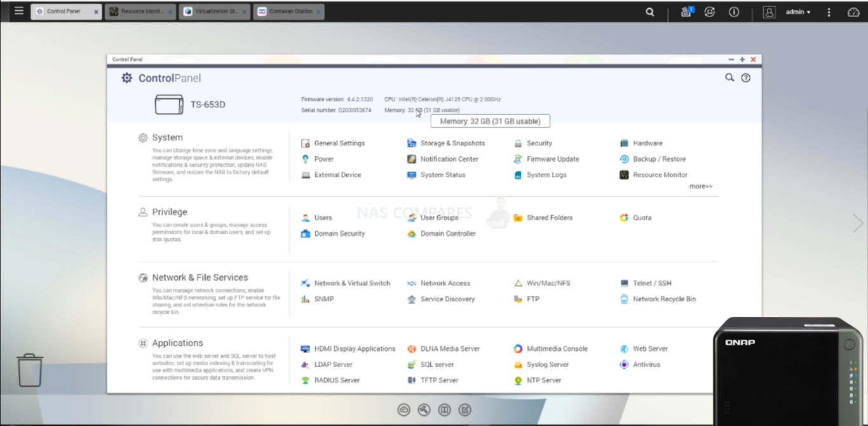Open FTP settings
This screenshot has width=868, height=426.
(527, 299)
